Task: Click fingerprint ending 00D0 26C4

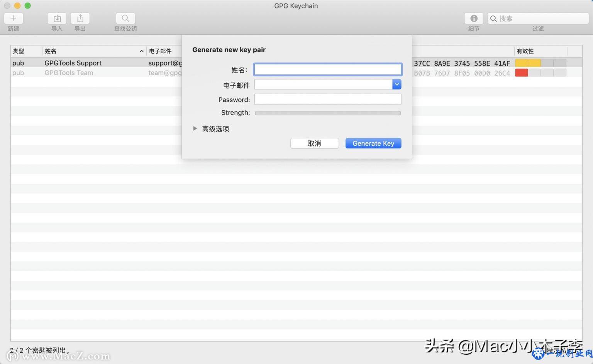Action: 462,73
